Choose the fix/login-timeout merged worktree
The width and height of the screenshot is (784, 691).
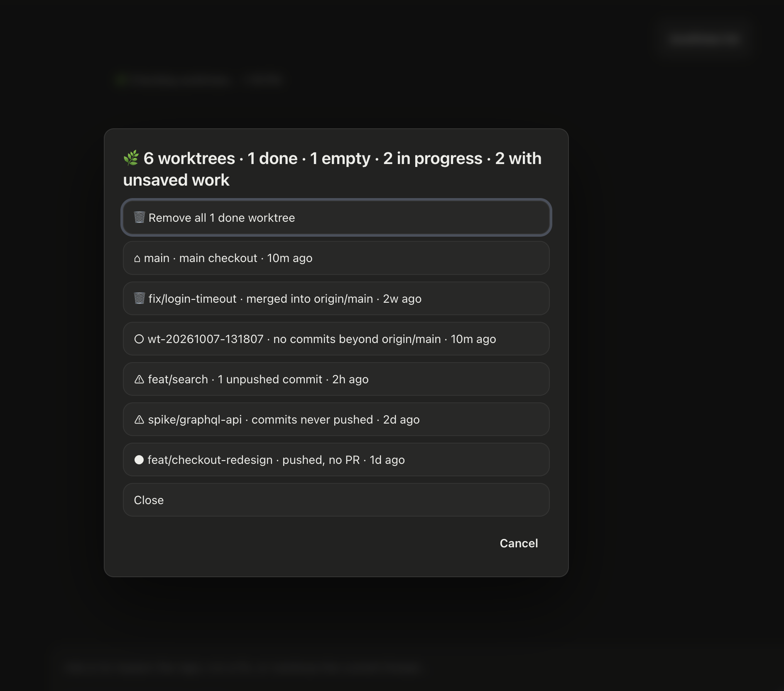pyautogui.click(x=336, y=299)
